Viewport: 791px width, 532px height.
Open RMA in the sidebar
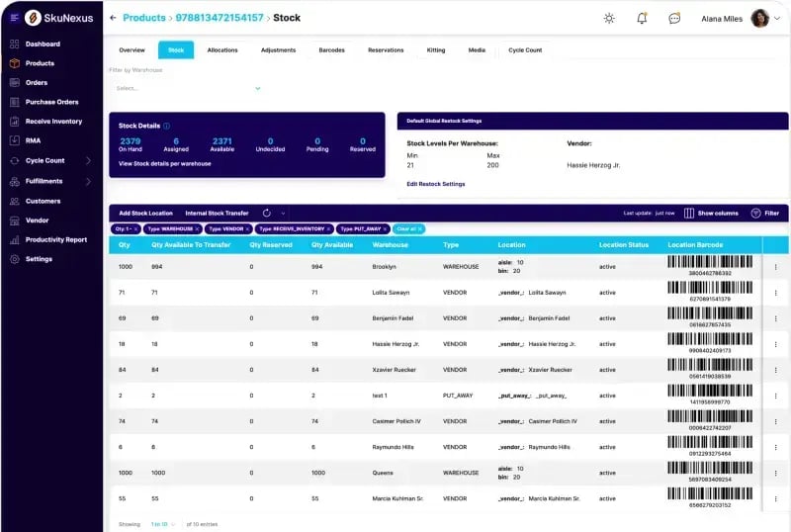33,140
